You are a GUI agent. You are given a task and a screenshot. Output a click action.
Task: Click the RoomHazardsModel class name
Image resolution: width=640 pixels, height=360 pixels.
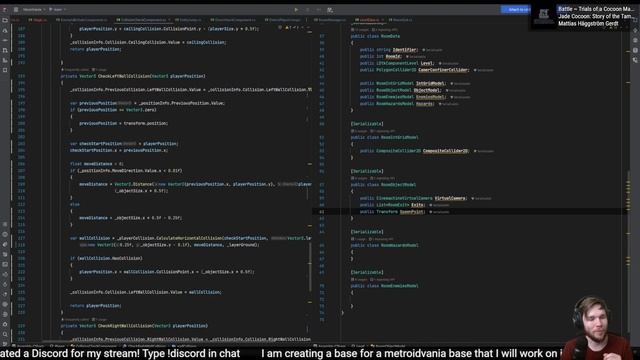tap(400, 245)
